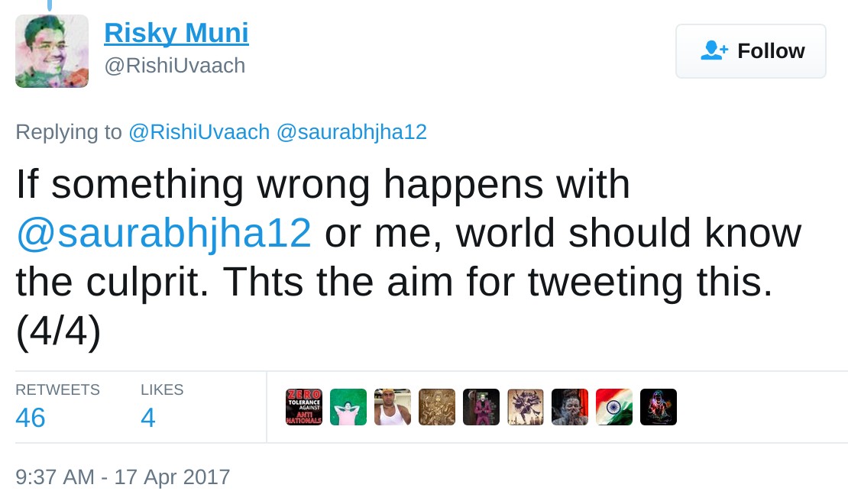Open the ash-covered face avatar
This screenshot has width=848, height=504.
pyautogui.click(x=570, y=407)
